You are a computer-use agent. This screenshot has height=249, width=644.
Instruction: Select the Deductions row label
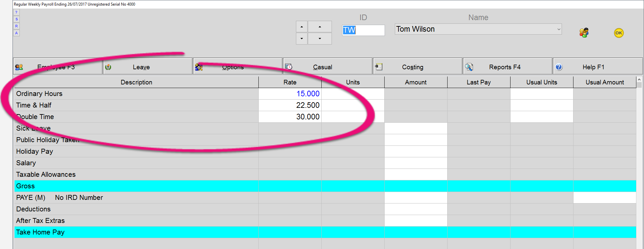(33, 209)
